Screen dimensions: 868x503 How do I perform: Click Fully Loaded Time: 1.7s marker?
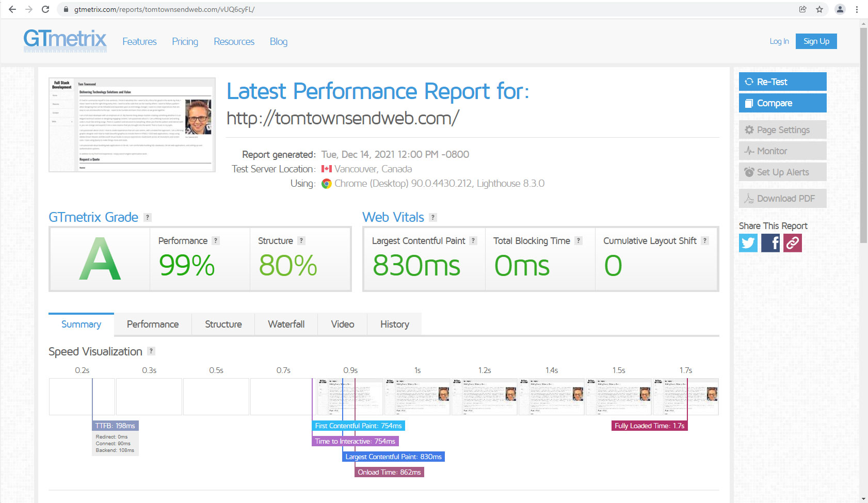click(x=650, y=426)
